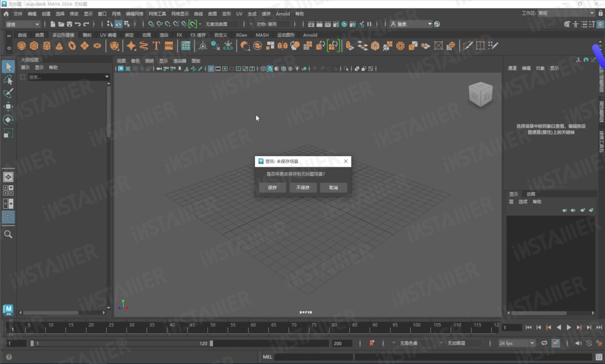
Task: Click the Multi-Cut knife shelf icon
Action: [x=468, y=46]
